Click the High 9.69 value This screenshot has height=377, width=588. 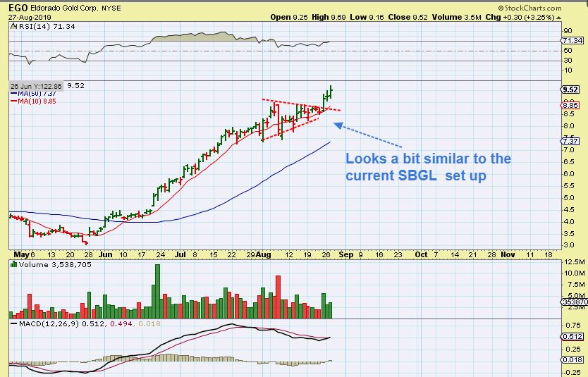[x=329, y=17]
